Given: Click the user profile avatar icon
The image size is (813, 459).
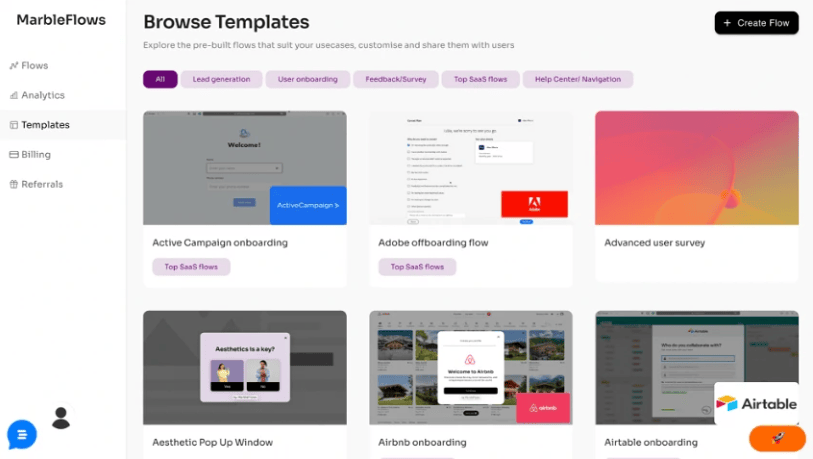Looking at the screenshot, I should pos(61,418).
